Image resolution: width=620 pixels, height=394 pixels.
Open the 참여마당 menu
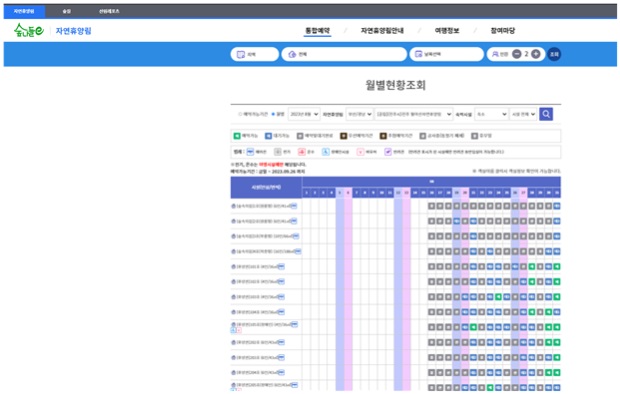(x=503, y=30)
